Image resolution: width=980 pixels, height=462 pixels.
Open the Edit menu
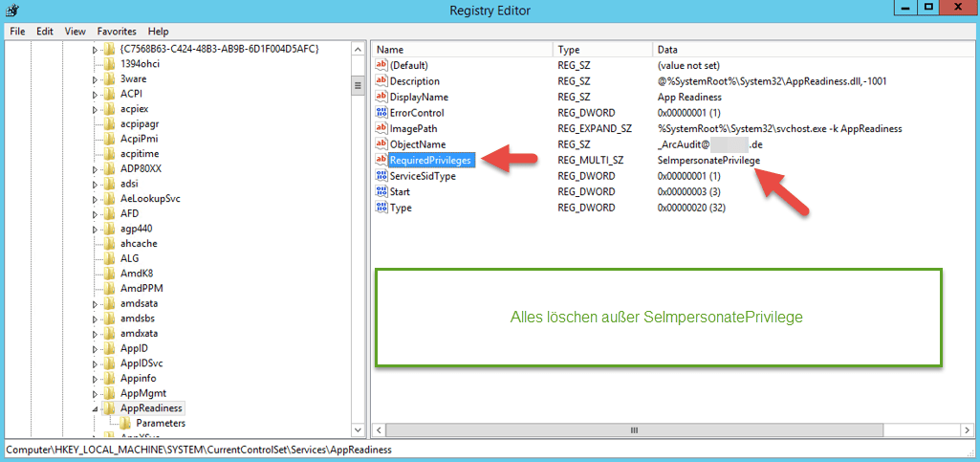click(45, 32)
